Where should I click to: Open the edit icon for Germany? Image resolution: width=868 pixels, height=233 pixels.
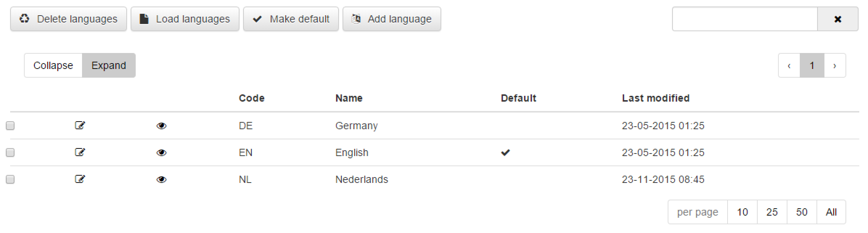tap(80, 126)
